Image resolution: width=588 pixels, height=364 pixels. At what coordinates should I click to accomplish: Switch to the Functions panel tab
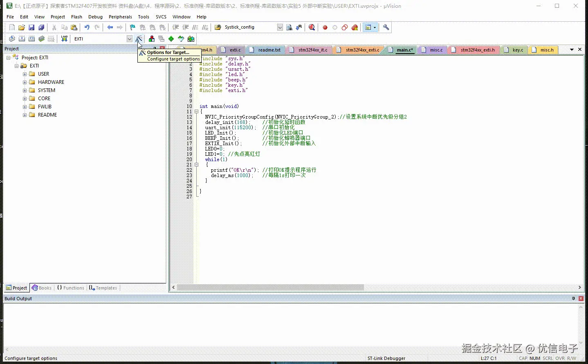click(x=71, y=288)
